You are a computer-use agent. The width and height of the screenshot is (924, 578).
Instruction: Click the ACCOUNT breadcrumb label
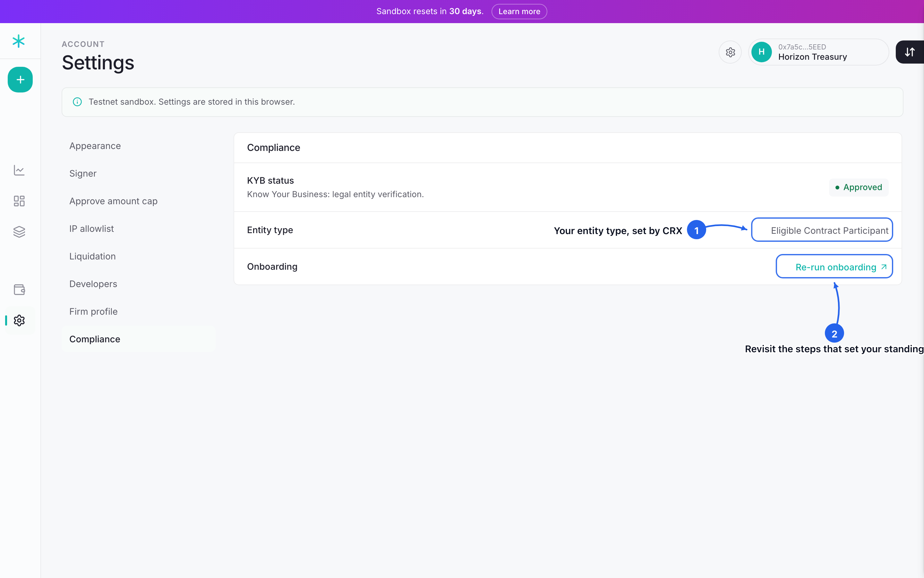(x=83, y=44)
